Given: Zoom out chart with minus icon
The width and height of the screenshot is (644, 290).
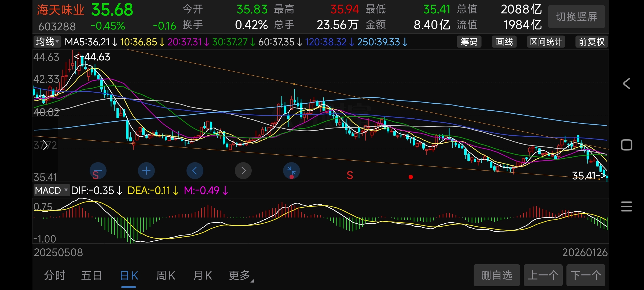Looking at the screenshot, I should (x=98, y=171).
